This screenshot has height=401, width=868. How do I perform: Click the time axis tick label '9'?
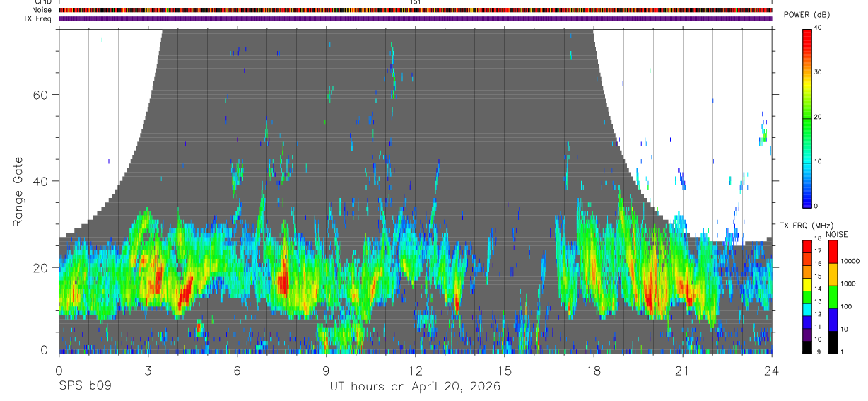327,371
